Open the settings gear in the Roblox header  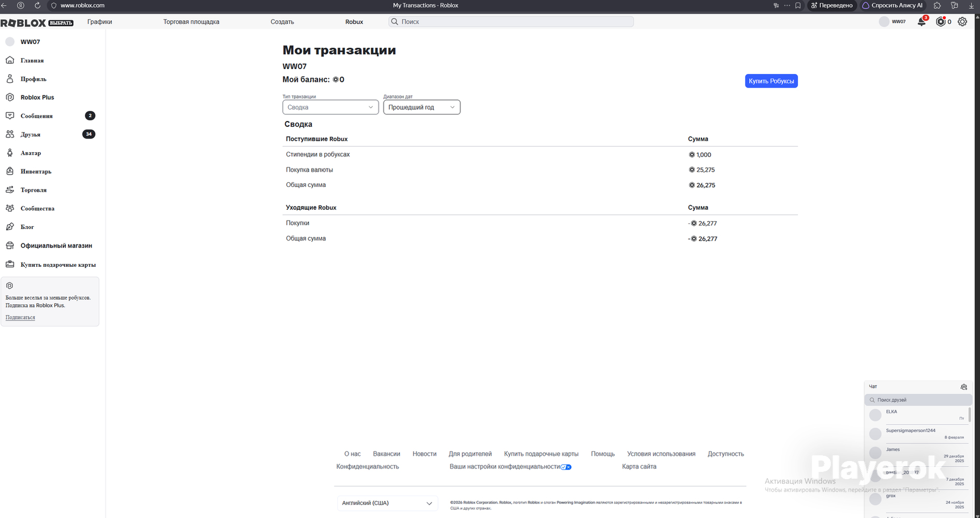pyautogui.click(x=962, y=22)
